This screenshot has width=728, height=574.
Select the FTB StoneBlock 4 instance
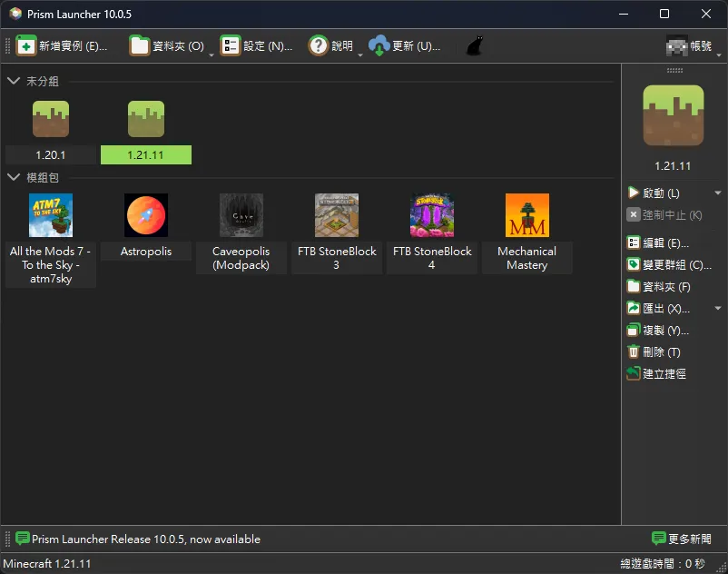tap(432, 232)
